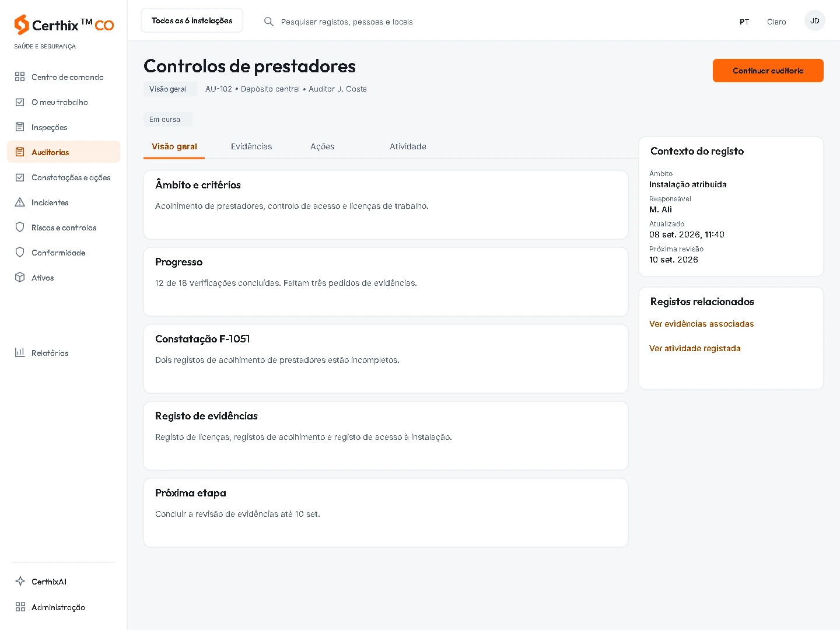Screen dimensions: 840x630
Task: Open Ver atividade registada link
Action: [695, 348]
